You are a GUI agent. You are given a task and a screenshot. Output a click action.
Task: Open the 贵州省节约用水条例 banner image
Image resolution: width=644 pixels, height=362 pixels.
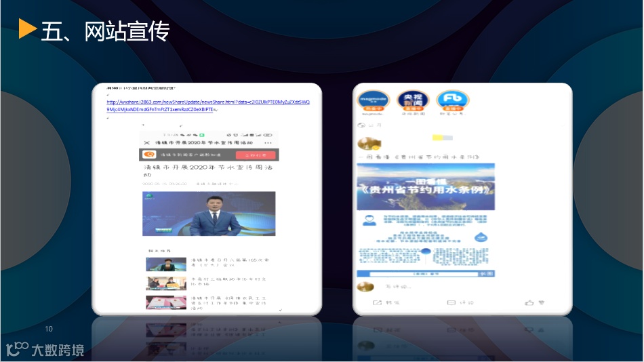pyautogui.click(x=426, y=186)
